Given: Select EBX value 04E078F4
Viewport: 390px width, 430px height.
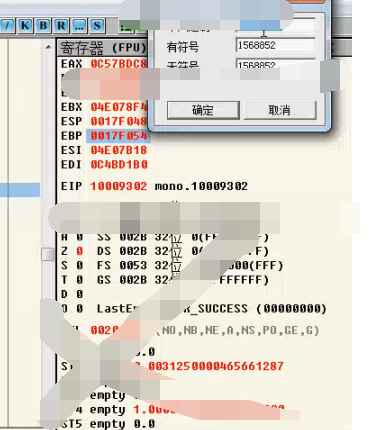Looking at the screenshot, I should (x=119, y=107).
